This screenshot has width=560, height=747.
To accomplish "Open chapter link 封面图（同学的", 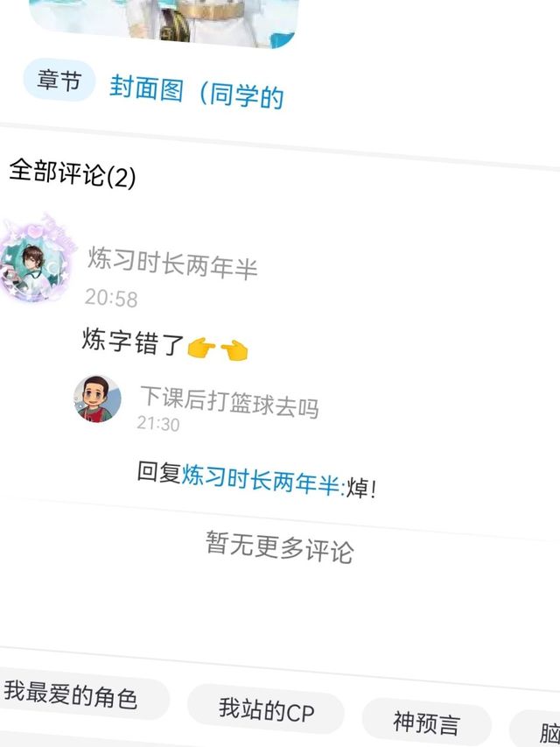I will (x=197, y=91).
